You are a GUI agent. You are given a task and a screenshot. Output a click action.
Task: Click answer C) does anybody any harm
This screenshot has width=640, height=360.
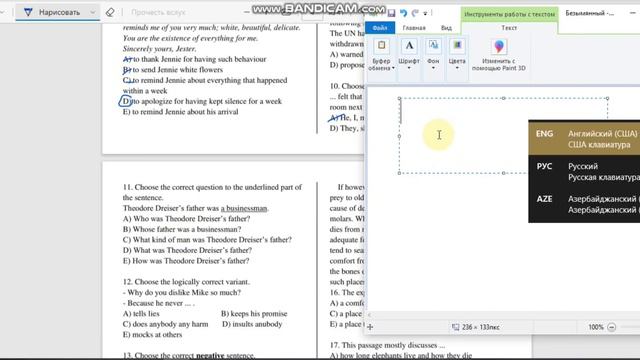(x=165, y=324)
